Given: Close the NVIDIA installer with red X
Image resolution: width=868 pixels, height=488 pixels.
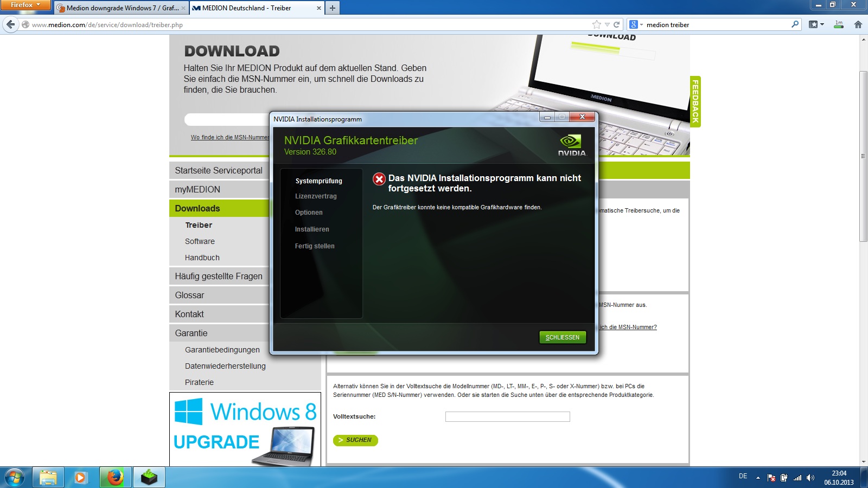Looking at the screenshot, I should pyautogui.click(x=582, y=117).
